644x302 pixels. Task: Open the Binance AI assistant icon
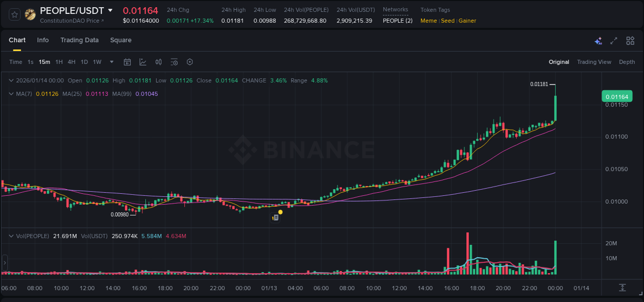598,40
